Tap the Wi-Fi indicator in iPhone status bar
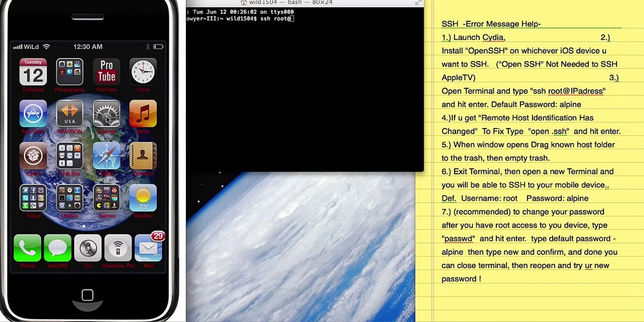Screen dimensions: 644x322 click(47, 47)
